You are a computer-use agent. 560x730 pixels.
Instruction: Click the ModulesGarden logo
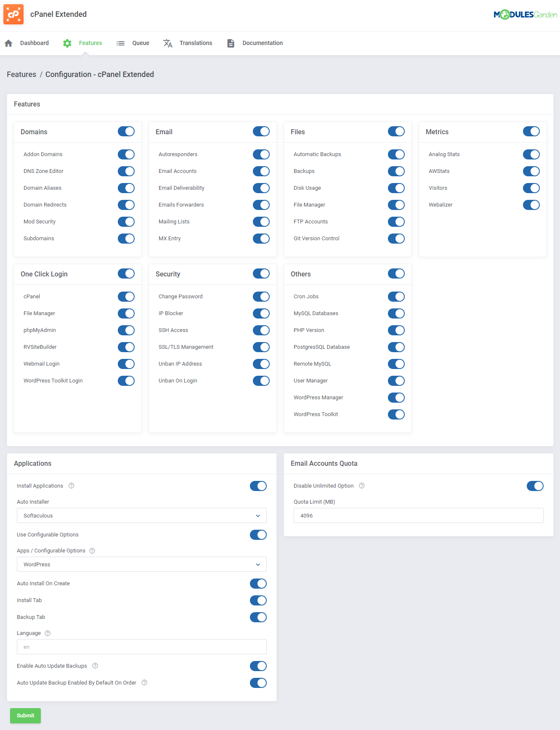coord(525,15)
